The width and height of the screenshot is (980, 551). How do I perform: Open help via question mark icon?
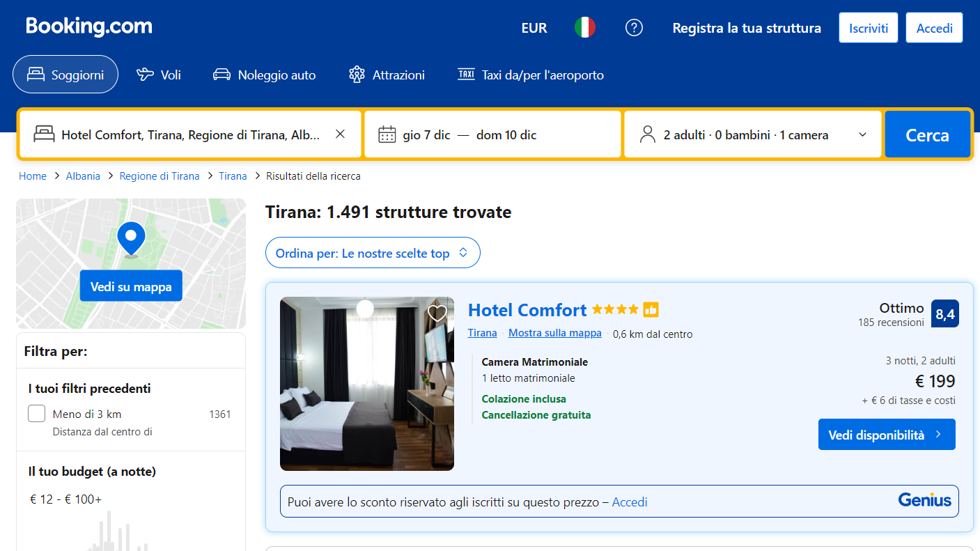[x=634, y=28]
